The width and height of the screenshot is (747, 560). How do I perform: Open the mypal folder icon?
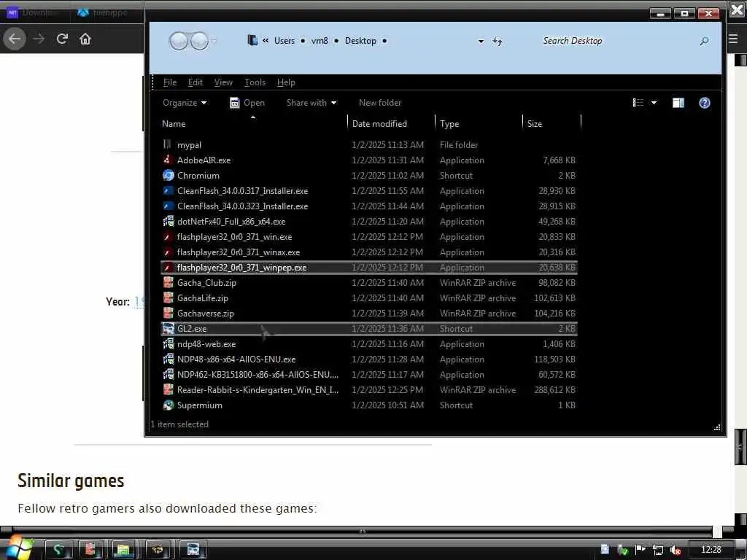(167, 144)
